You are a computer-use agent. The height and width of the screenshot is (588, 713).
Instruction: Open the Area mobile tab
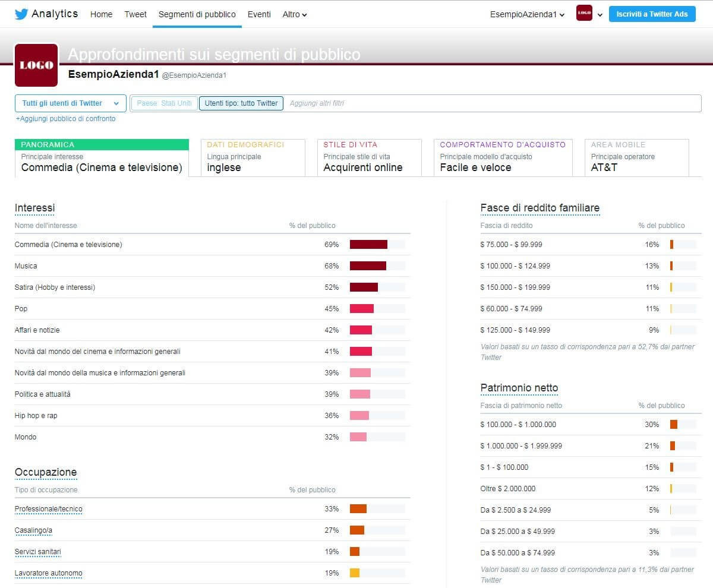(x=637, y=157)
